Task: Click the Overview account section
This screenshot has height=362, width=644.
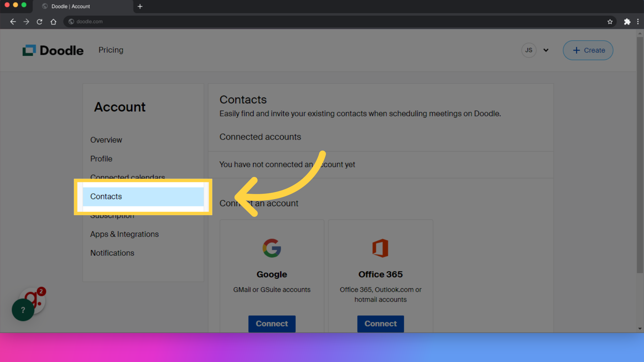Action: tap(106, 140)
